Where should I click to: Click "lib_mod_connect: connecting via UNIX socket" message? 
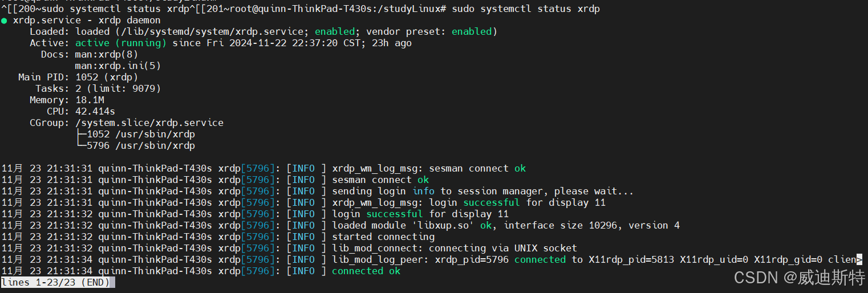pyautogui.click(x=455, y=249)
